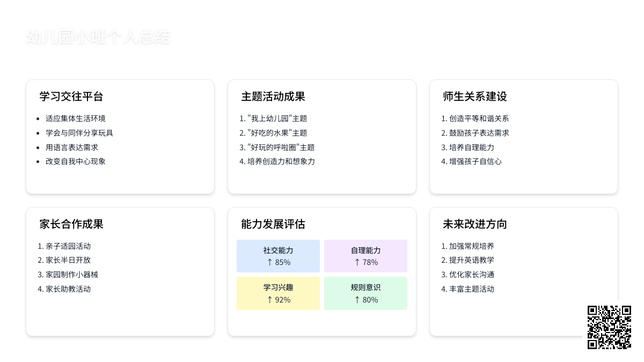The image size is (644, 362).
Task: Click list item 亲子适园活动
Action: [x=68, y=246]
